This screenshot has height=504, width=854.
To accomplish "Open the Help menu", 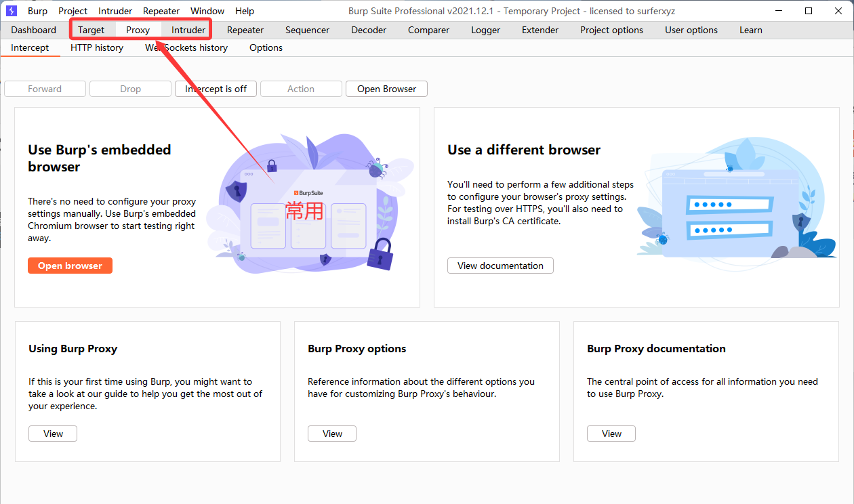I will click(245, 11).
